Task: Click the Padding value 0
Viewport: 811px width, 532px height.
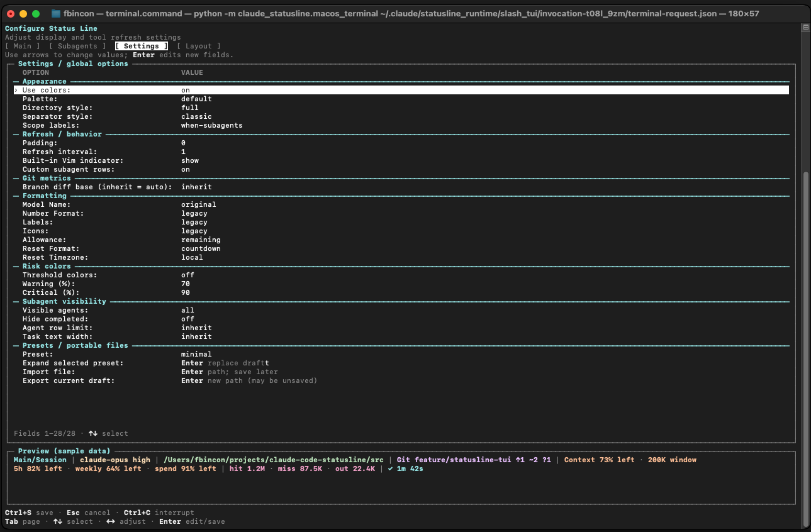Action: (183, 143)
